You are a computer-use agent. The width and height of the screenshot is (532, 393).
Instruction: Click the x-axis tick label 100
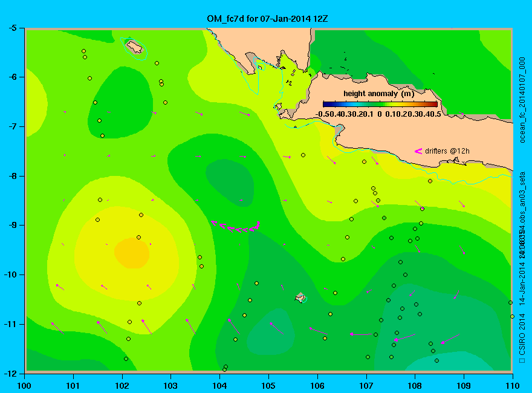click(24, 386)
